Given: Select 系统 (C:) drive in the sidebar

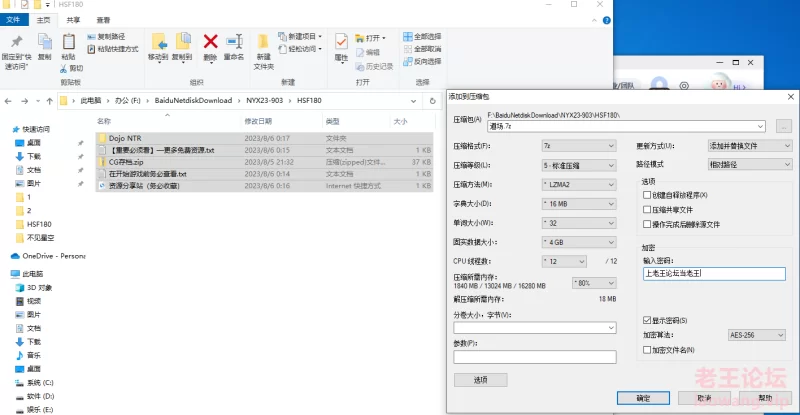Looking at the screenshot, I should [x=35, y=383].
